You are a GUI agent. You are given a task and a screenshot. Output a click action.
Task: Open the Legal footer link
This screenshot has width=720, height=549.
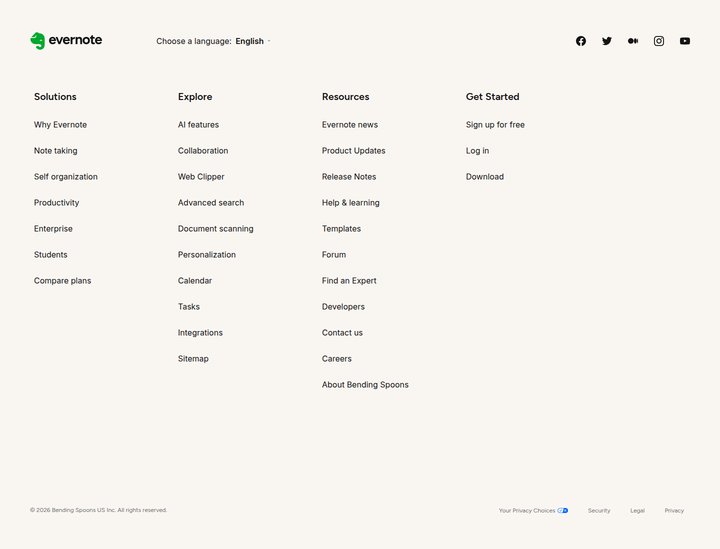tap(637, 510)
